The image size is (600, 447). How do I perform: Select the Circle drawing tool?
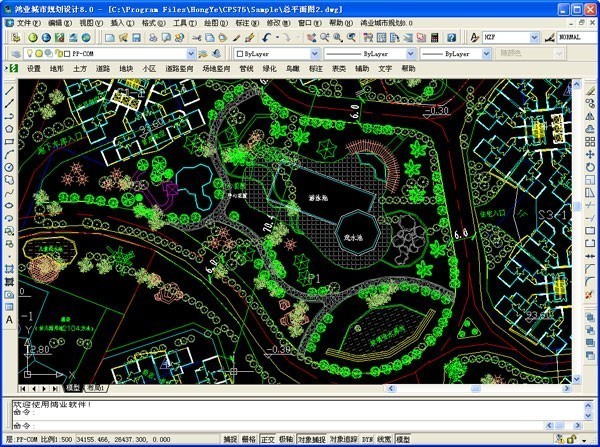pyautogui.click(x=9, y=167)
